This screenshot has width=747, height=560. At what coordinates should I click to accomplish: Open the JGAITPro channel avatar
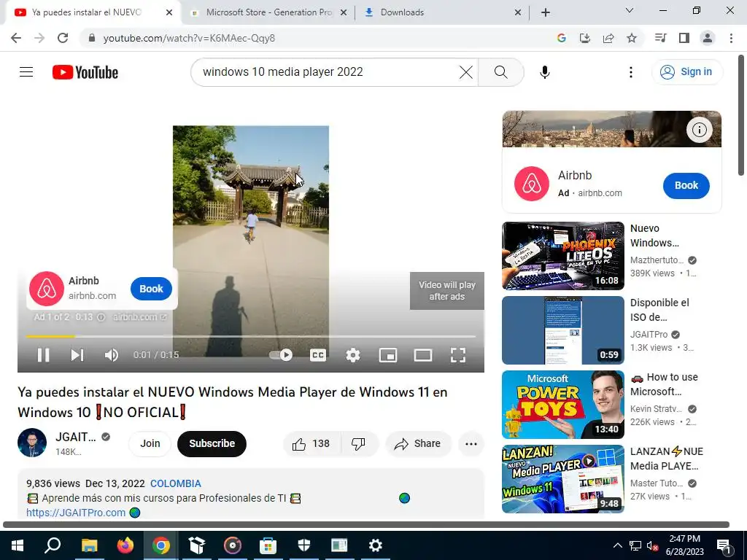coord(32,443)
